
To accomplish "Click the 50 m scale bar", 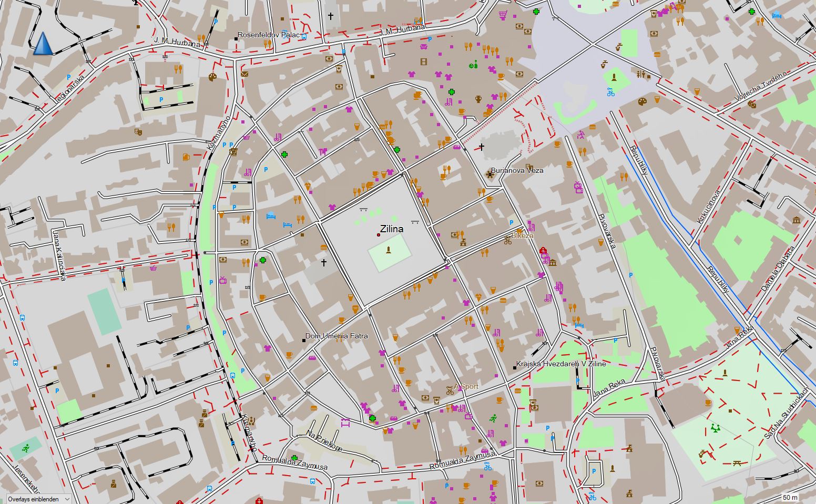I will click(x=789, y=497).
